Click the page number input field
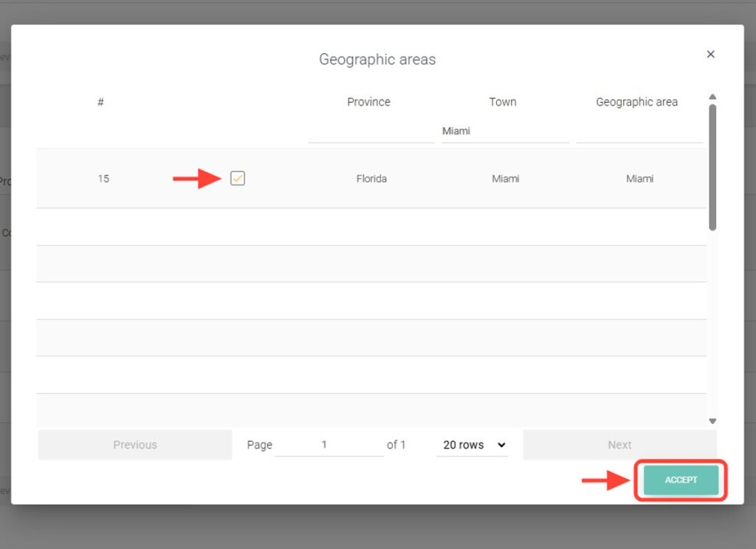This screenshot has height=549, width=756. (x=329, y=445)
